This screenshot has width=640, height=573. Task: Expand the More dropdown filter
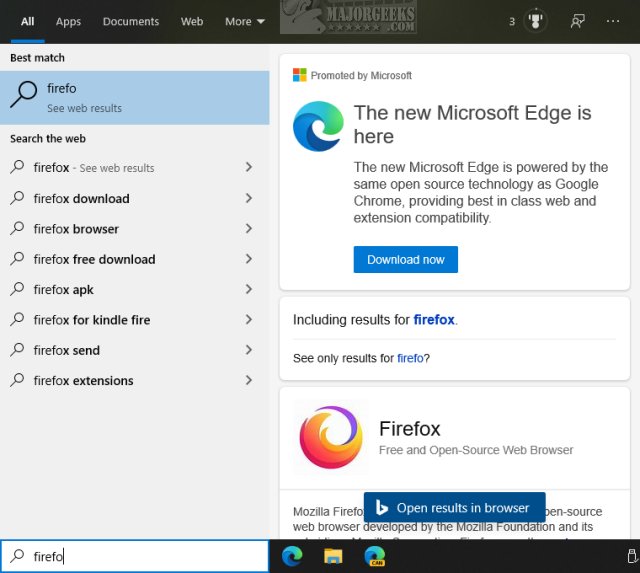tap(245, 21)
